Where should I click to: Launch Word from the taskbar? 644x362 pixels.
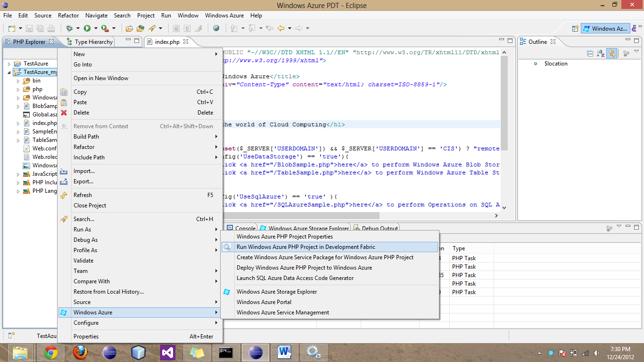pos(284,352)
